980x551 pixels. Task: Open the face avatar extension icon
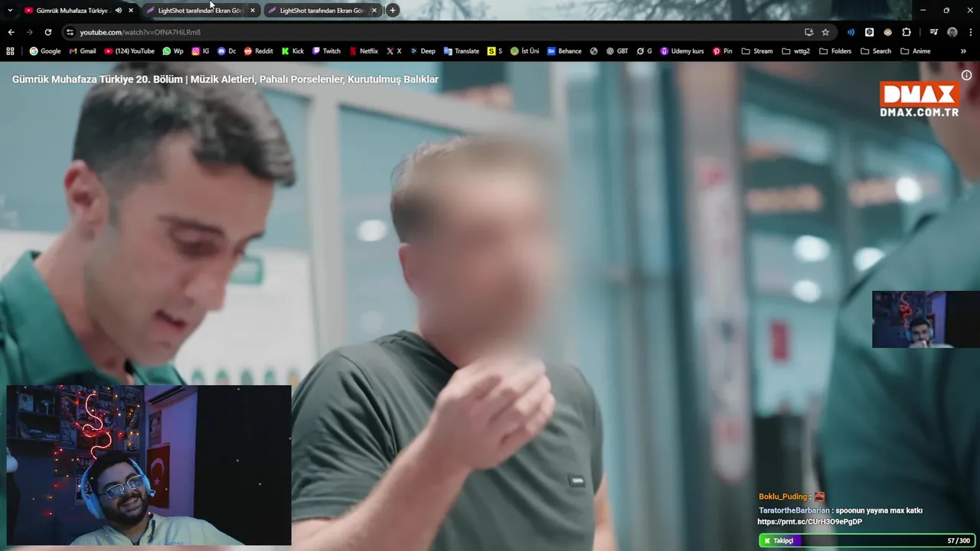click(887, 32)
